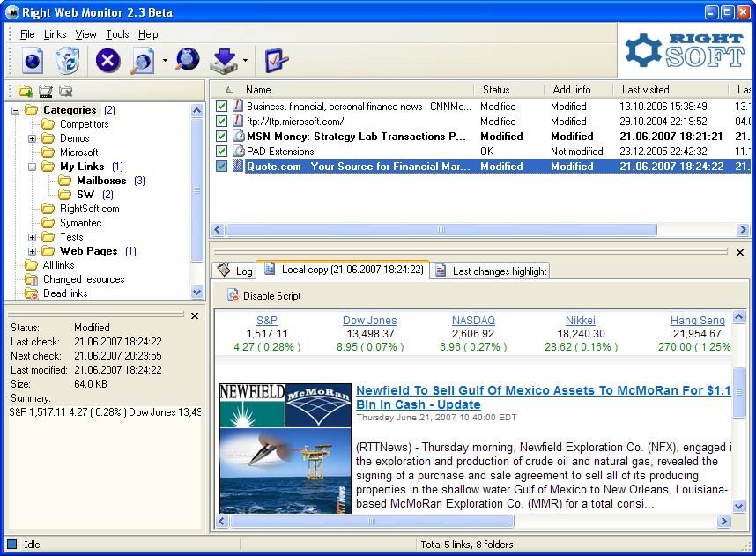
Task: Open the Dow Jones link
Action: 370,320
